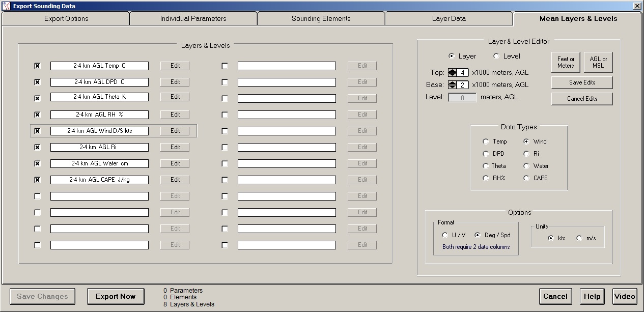644x312 pixels.
Task: Select the Deg / Spd wind format
Action: 478,235
